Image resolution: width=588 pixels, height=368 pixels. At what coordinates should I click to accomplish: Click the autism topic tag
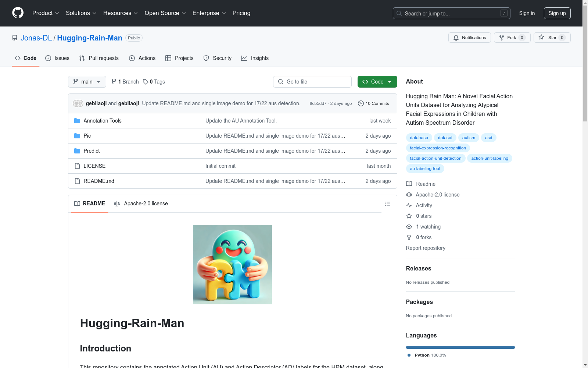(469, 138)
